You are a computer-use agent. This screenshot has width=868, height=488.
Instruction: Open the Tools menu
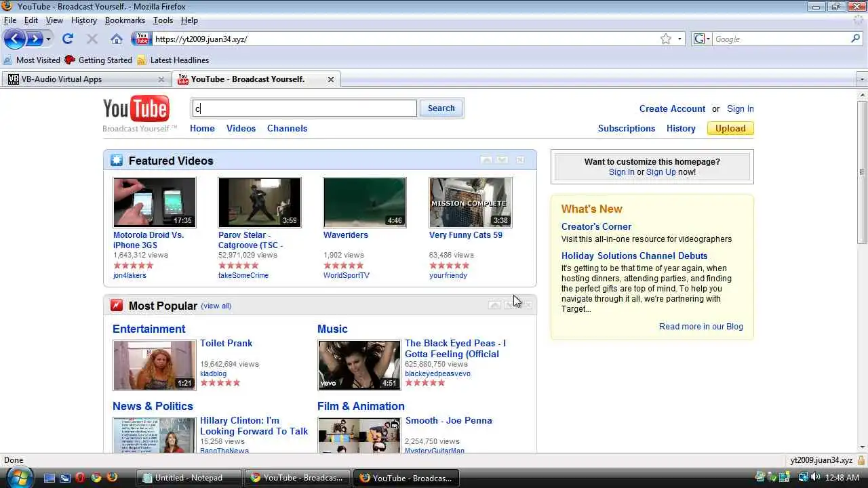click(163, 20)
